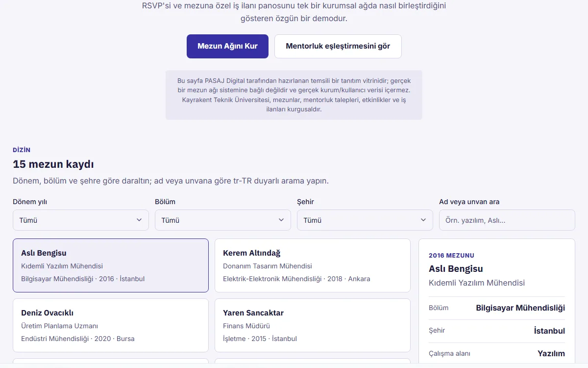Image resolution: width=588 pixels, height=368 pixels.
Task: Click '2016 MEZUNU' label in detail panel
Action: point(451,256)
